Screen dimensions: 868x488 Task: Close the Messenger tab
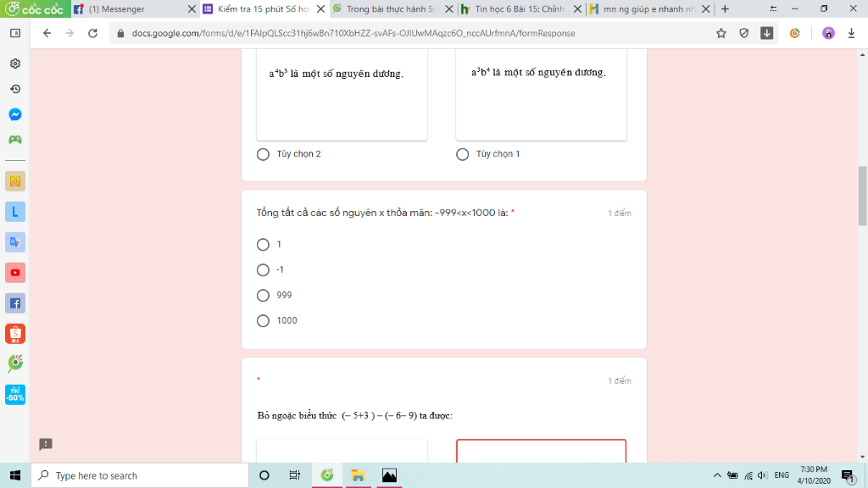click(x=192, y=8)
